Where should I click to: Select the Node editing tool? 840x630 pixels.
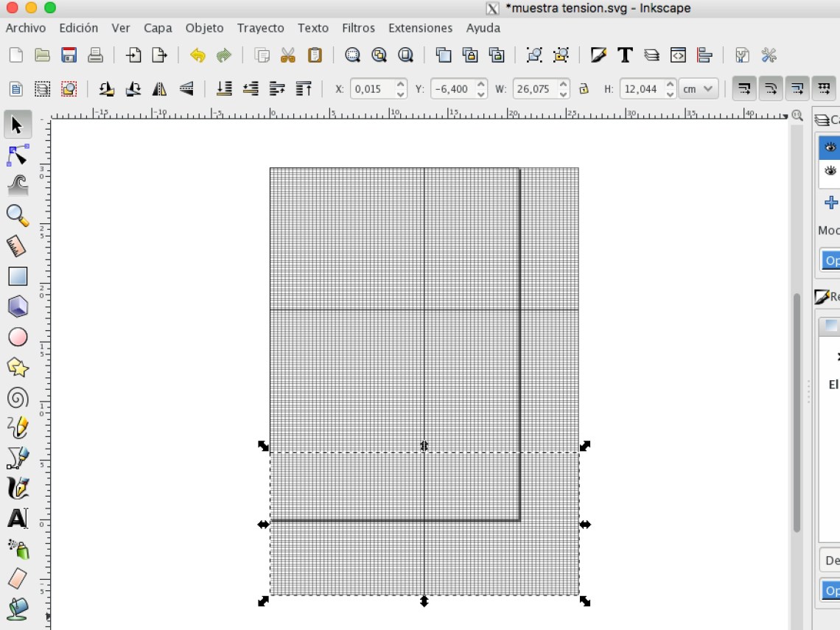pyautogui.click(x=18, y=155)
